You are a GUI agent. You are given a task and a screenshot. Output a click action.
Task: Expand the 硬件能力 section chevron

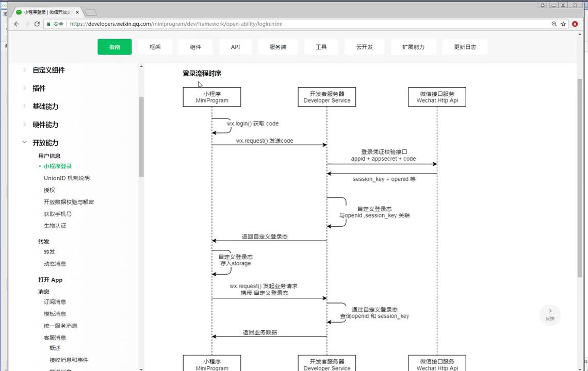(24, 124)
